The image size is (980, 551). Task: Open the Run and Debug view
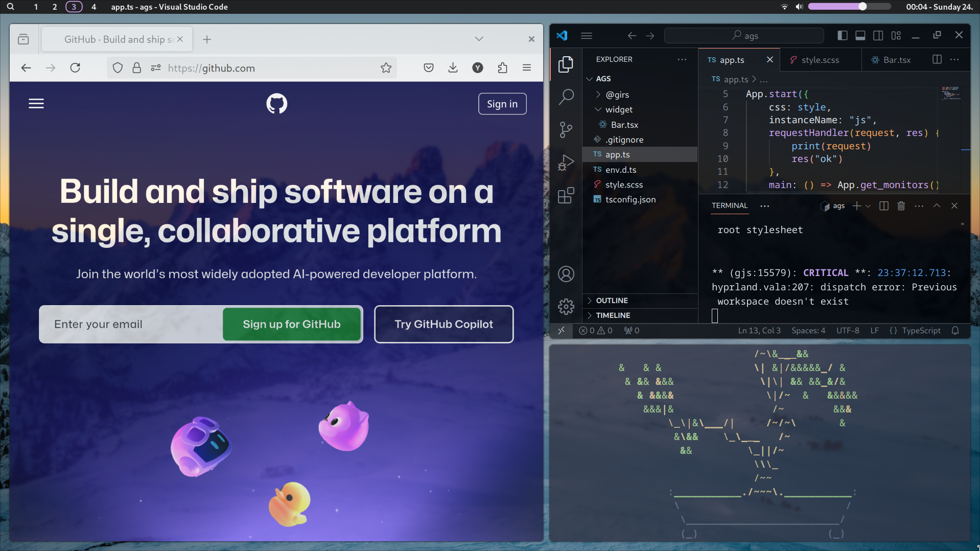click(x=566, y=162)
